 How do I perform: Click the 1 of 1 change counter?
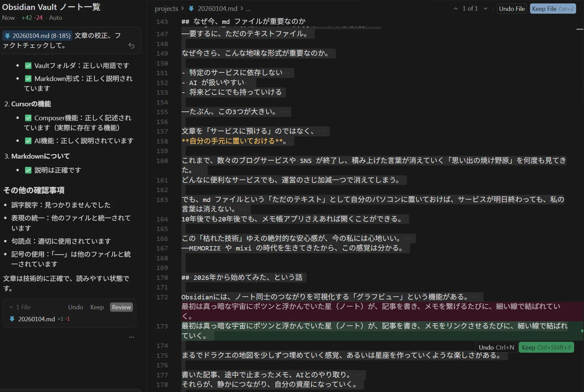point(470,9)
